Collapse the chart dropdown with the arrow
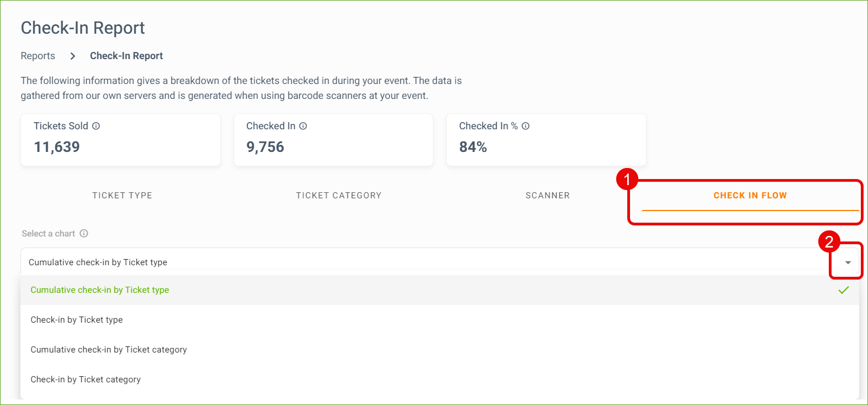 tap(848, 262)
